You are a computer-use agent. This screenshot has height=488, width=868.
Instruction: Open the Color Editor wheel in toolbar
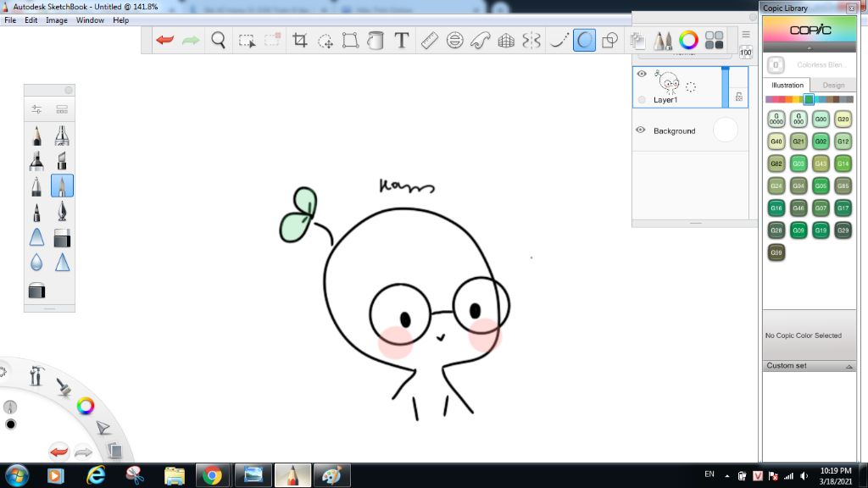[x=688, y=40]
